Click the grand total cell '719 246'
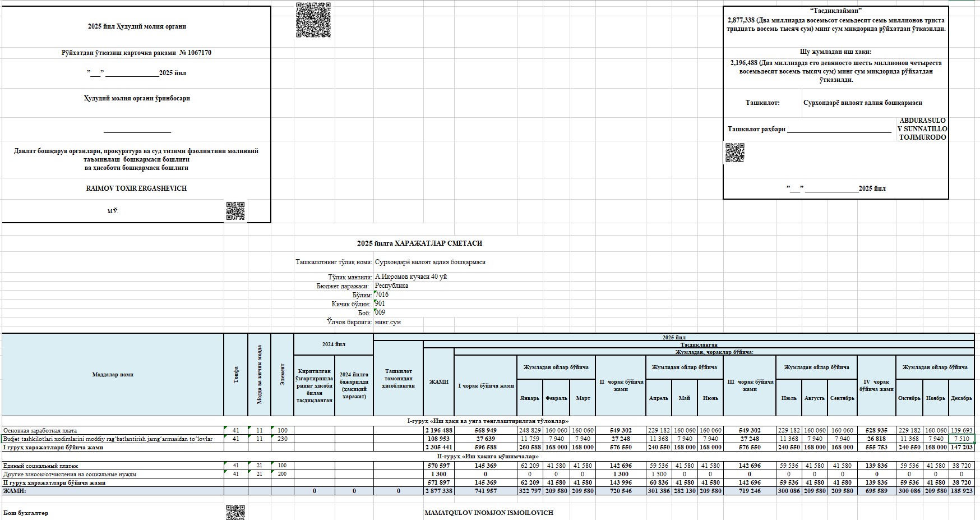Screen dimensions: 980x520 click(x=750, y=491)
